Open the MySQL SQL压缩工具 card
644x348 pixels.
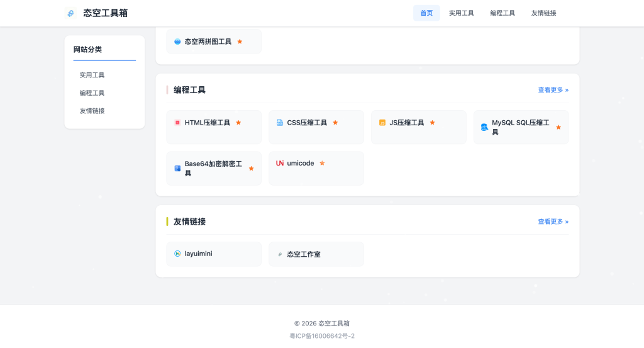521,127
